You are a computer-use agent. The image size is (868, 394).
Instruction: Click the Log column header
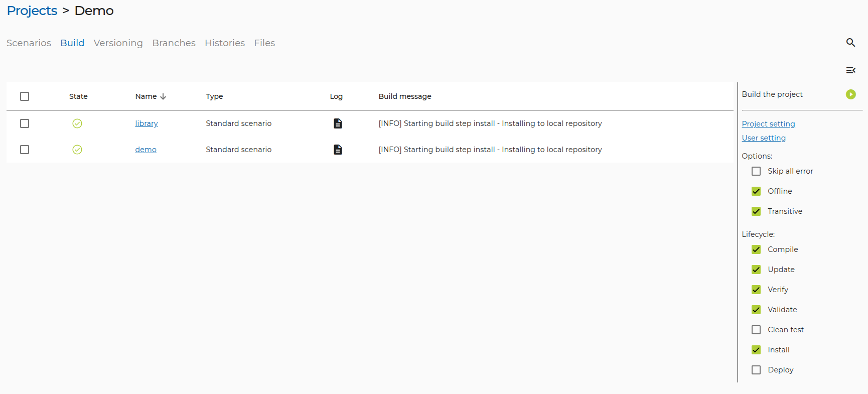(336, 96)
